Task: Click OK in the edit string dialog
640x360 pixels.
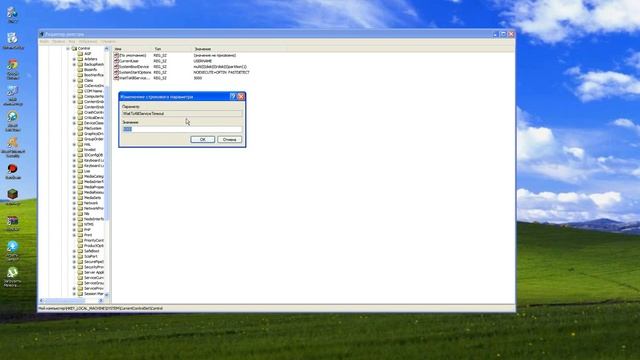Action: pos(202,140)
